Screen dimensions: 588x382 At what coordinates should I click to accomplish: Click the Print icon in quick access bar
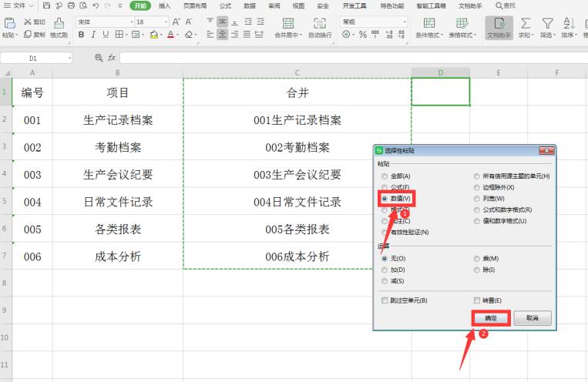pos(71,5)
